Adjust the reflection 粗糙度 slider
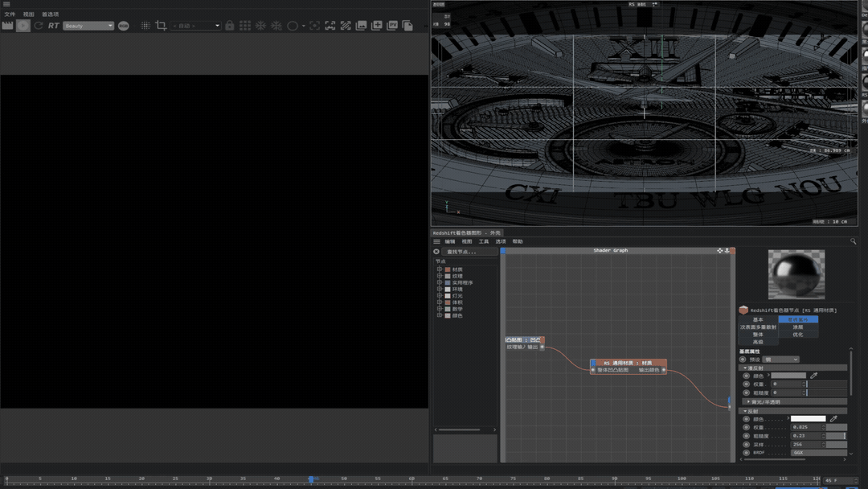 [836, 436]
